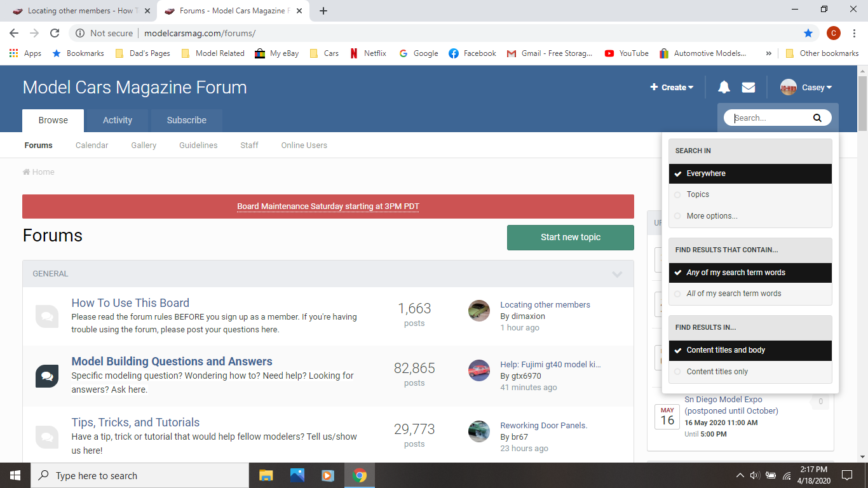Open the Online Users menu item
Screen dimensions: 868x488
(304, 146)
